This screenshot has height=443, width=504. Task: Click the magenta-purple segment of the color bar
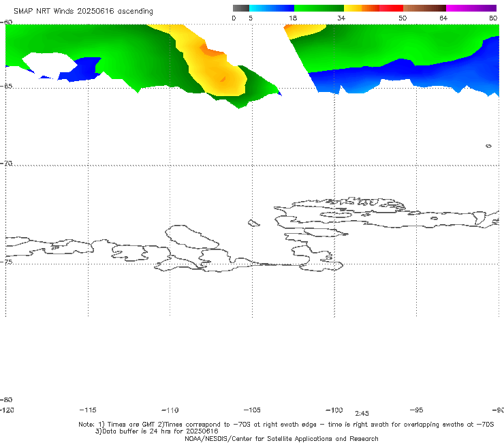[471, 8]
